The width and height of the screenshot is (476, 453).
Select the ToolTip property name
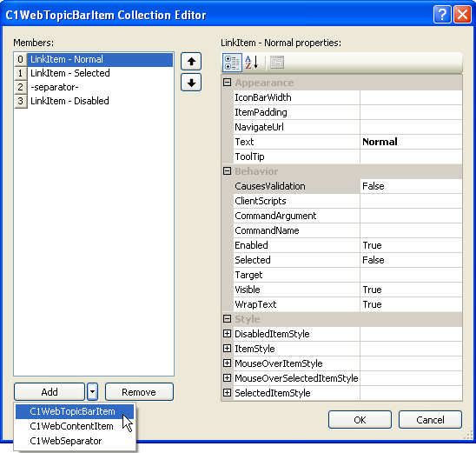296,157
